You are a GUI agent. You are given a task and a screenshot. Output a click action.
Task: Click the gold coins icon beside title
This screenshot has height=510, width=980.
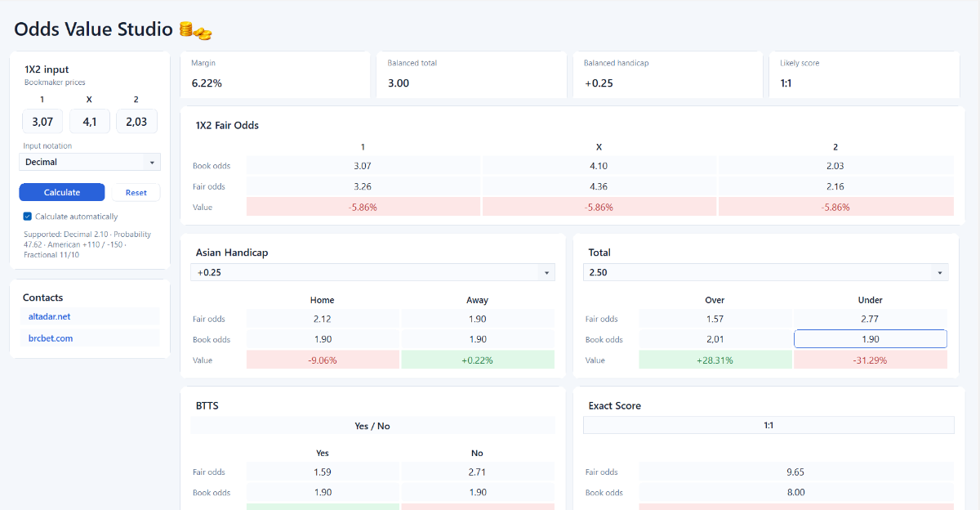pos(195,30)
